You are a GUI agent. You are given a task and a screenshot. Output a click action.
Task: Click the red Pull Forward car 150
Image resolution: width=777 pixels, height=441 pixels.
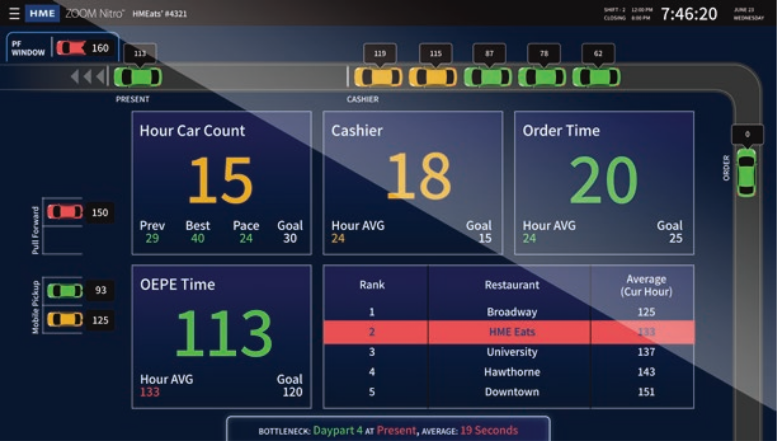tap(65, 212)
